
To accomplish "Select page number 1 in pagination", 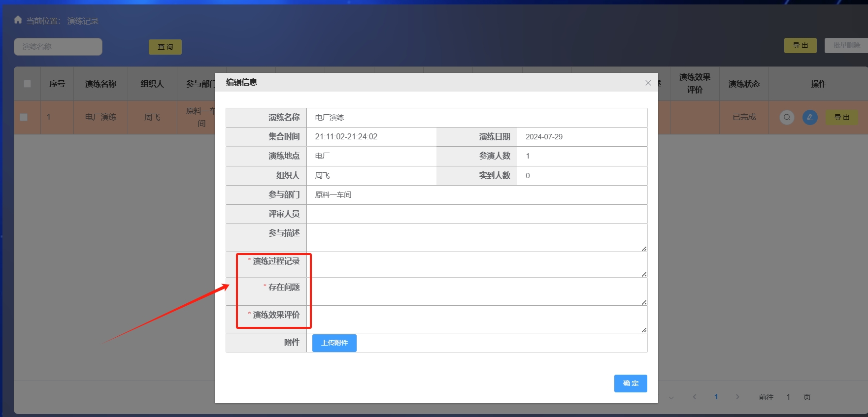I will pos(716,397).
